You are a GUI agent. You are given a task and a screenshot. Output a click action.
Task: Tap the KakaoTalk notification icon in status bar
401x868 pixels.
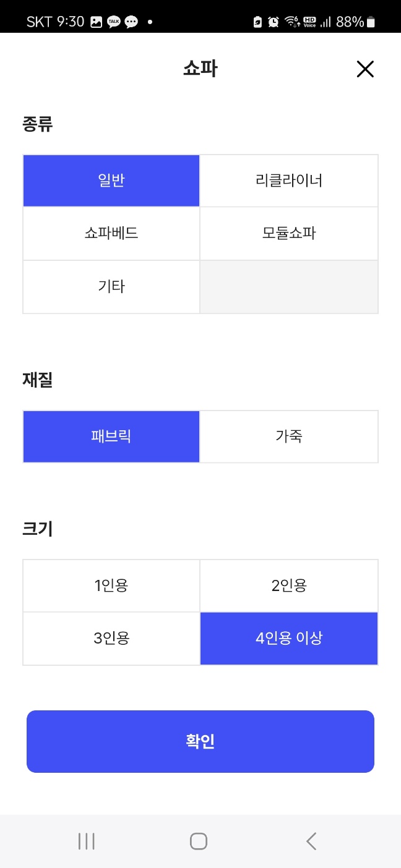tap(113, 22)
